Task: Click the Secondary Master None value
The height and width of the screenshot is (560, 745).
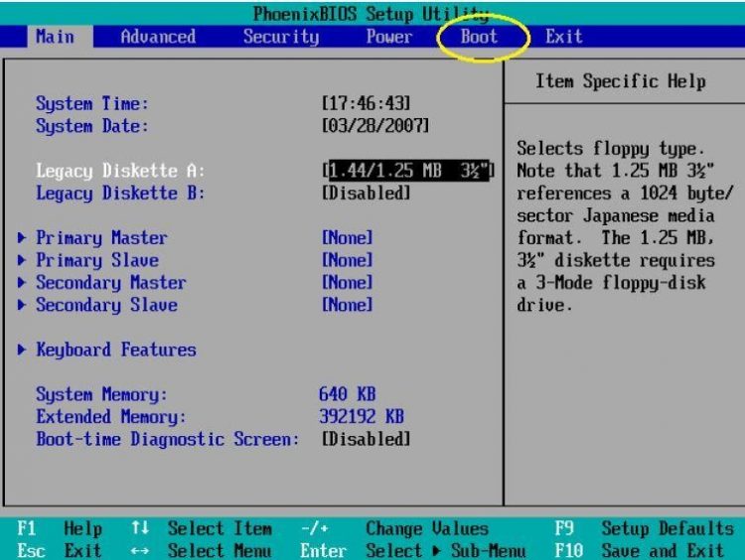Action: (x=348, y=282)
